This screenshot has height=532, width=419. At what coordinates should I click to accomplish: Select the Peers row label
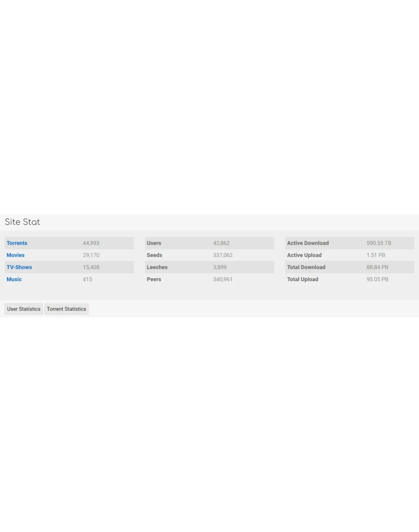click(x=154, y=279)
